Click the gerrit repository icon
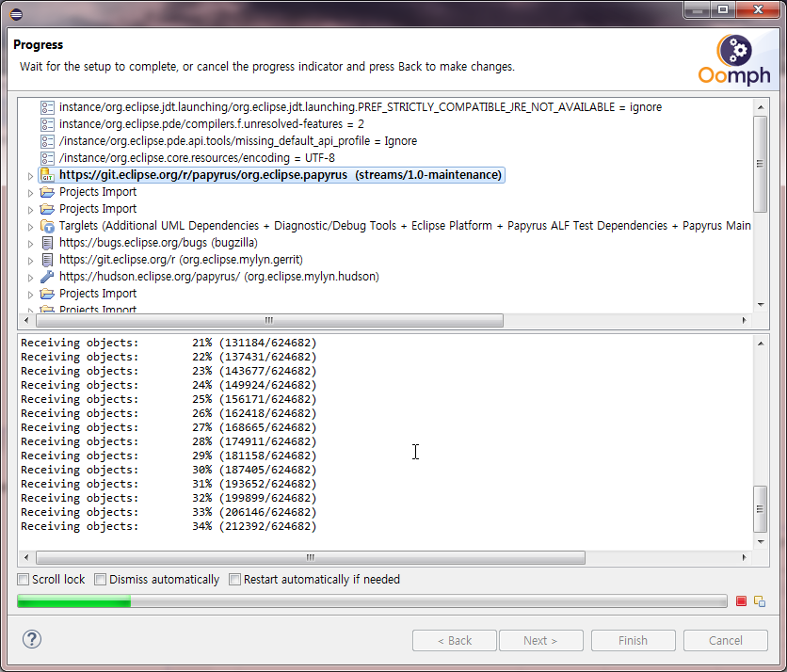 (x=47, y=260)
